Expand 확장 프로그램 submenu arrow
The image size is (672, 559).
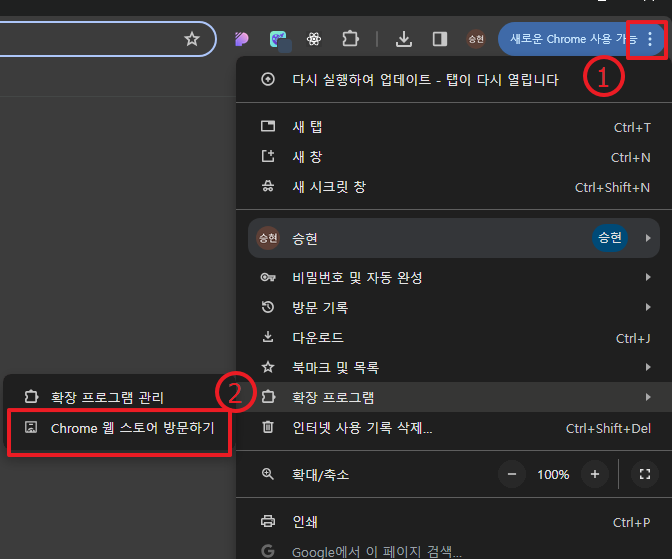pos(648,397)
